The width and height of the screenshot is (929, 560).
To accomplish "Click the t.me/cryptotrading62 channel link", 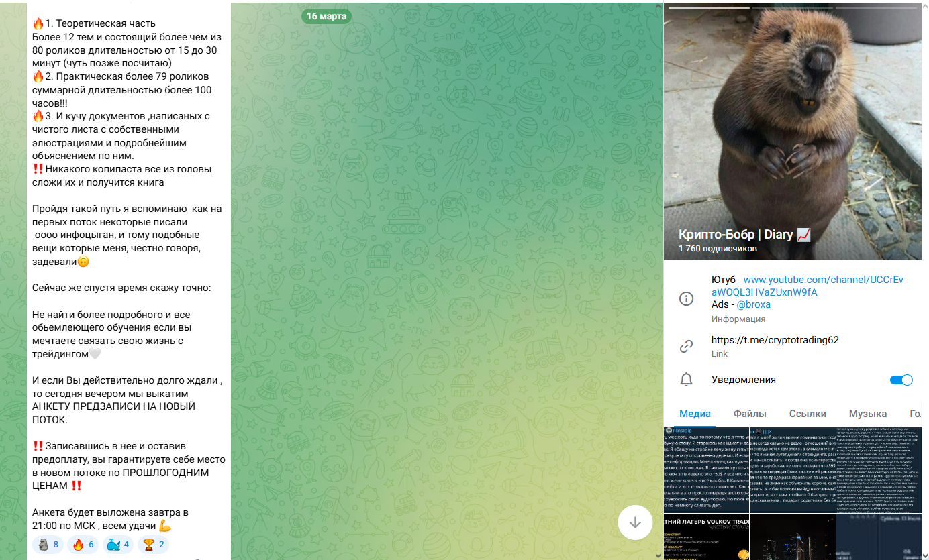I will point(775,340).
